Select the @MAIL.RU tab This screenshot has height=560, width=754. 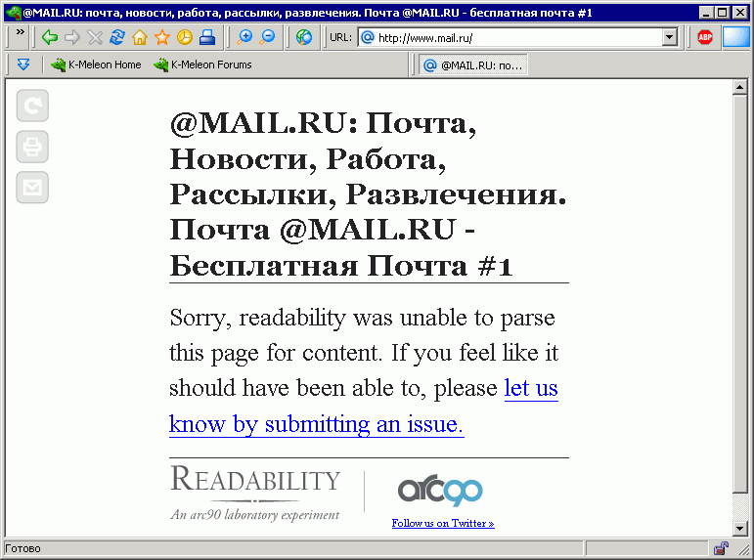click(473, 65)
